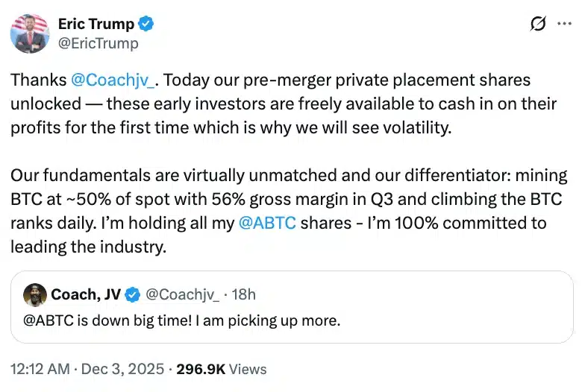Click Coach JV's avatar in the quoted tweet
Screen dimensions: 585x392
[34, 295]
